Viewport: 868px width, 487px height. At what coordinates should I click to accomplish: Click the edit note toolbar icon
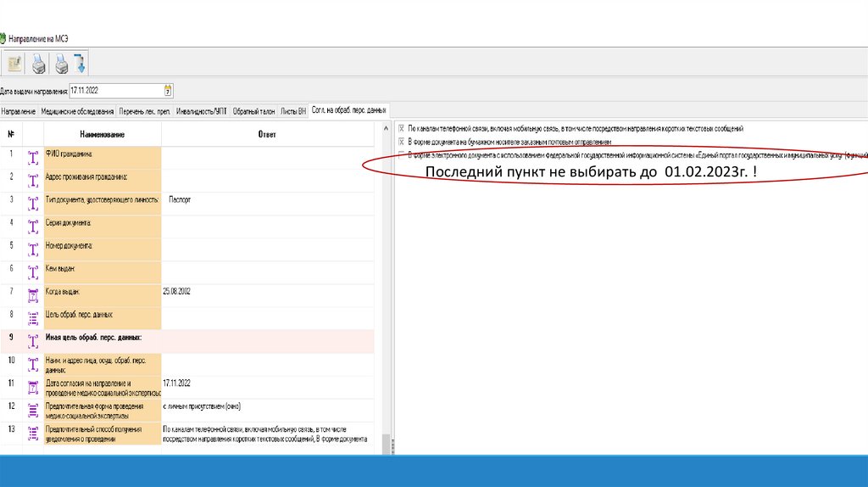click(x=14, y=63)
